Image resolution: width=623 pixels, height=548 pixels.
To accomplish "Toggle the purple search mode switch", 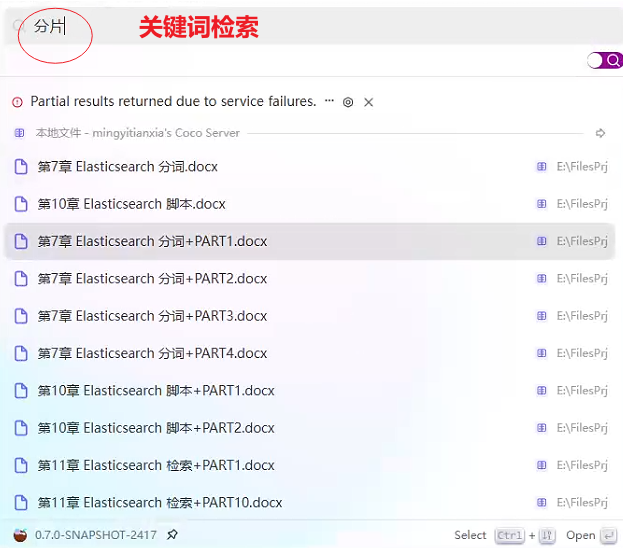I will 605,60.
